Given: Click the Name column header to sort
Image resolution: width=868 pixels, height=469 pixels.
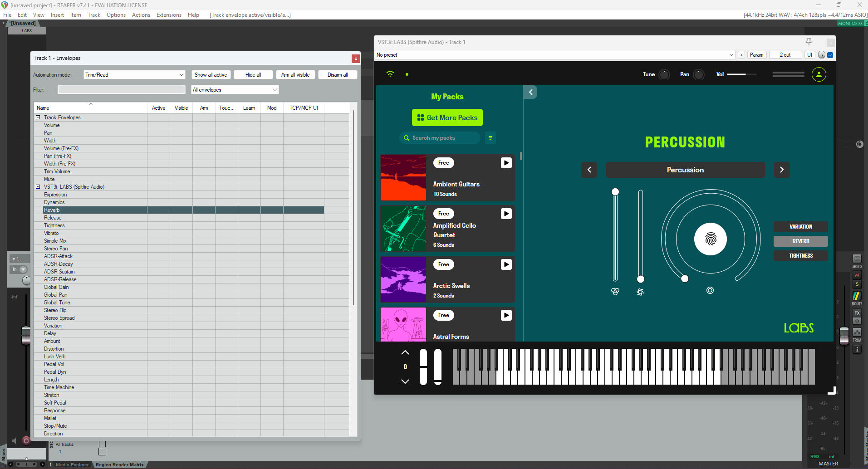Looking at the screenshot, I should [x=90, y=108].
